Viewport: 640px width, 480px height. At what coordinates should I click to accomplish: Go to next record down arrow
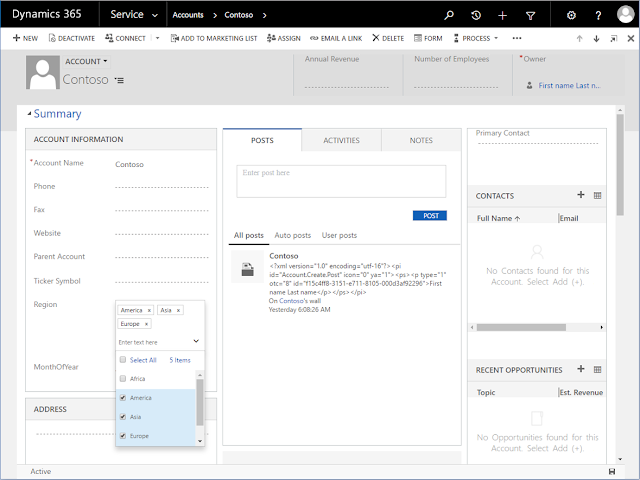596,38
